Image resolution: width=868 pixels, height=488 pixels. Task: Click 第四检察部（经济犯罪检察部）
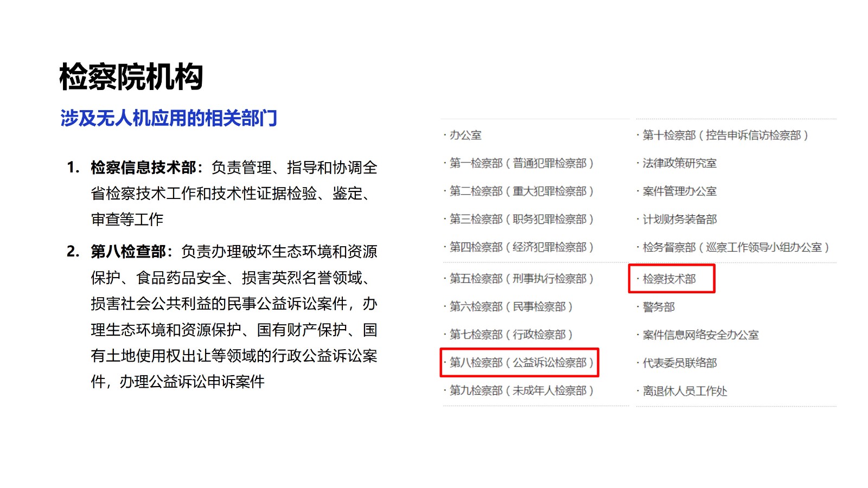[521, 247]
